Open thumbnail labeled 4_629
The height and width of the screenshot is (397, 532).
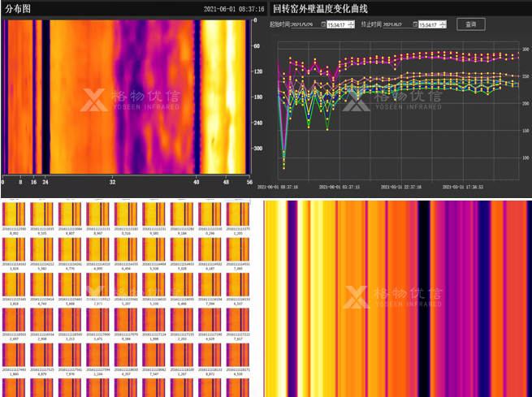(210, 320)
